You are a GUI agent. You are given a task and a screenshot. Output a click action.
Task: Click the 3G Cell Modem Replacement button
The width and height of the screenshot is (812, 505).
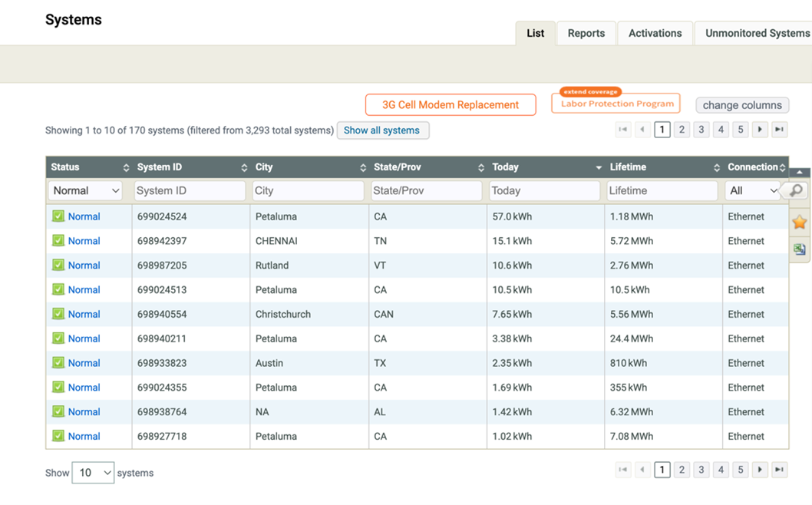451,104
